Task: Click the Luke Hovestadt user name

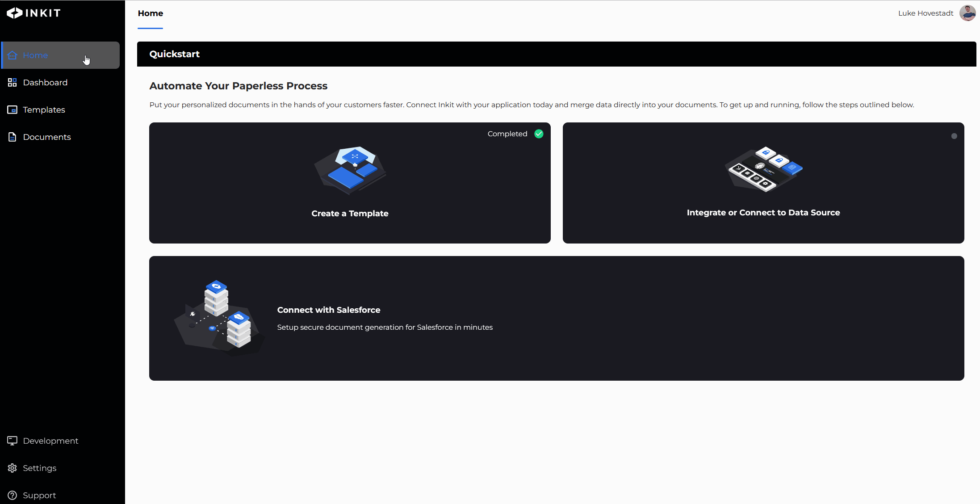Action: 926,13
